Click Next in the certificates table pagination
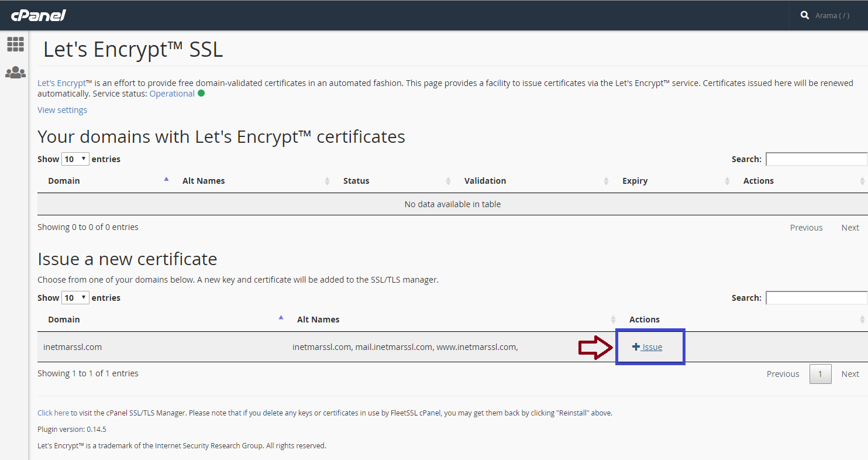Image resolution: width=868 pixels, height=460 pixels. tap(850, 228)
